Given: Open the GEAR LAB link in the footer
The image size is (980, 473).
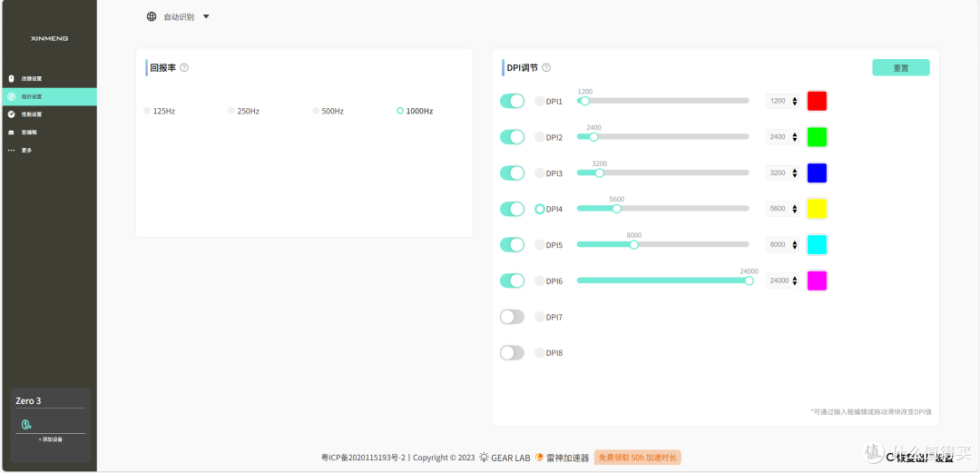Looking at the screenshot, I should pos(505,458).
